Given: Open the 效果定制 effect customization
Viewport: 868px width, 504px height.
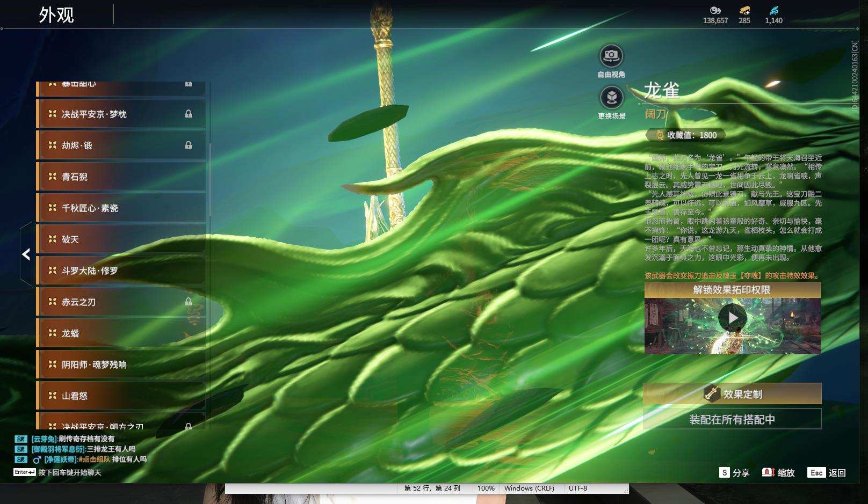Looking at the screenshot, I should [732, 394].
